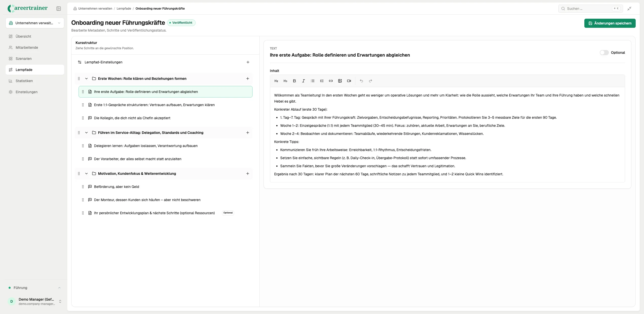Open Mitarbeitende in sidebar
Screen dimensions: 644x314
35,47
